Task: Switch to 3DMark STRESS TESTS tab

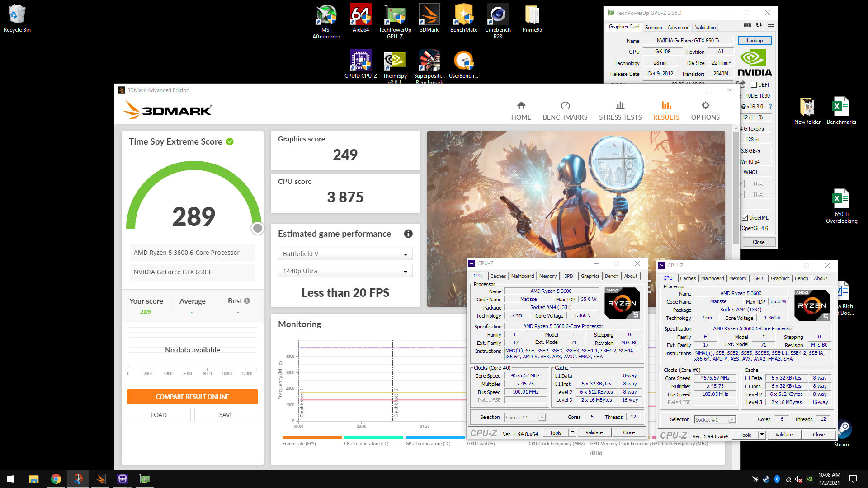Action: point(620,111)
